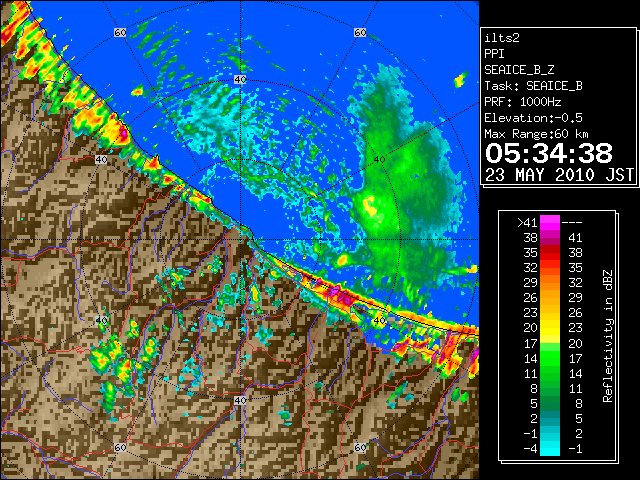Image resolution: width=640 pixels, height=480 pixels.
Task: Click the 'Task: SEAICE_B' line
Action: (x=533, y=86)
